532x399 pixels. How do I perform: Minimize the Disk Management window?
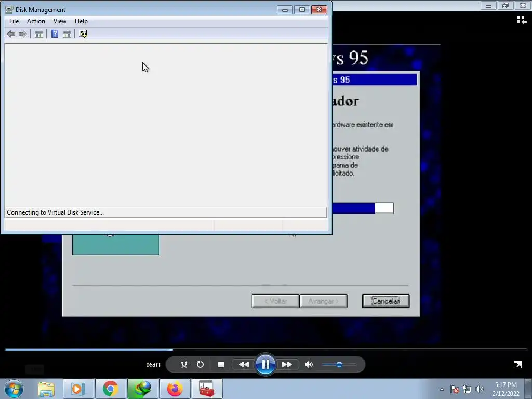pos(285,10)
